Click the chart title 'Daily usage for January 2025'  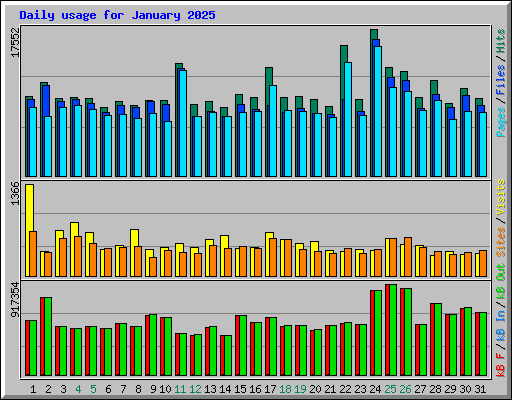coord(117,15)
